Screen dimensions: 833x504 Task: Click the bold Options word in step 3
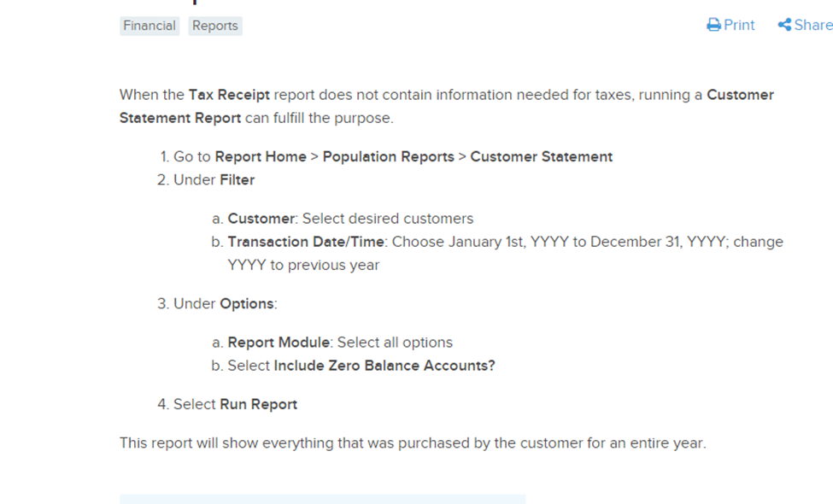[247, 304]
